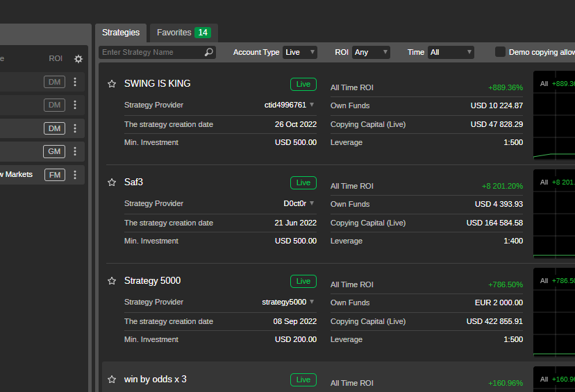Open the Strategy 5000 strategy title
The height and width of the screenshot is (392, 575).
point(152,281)
